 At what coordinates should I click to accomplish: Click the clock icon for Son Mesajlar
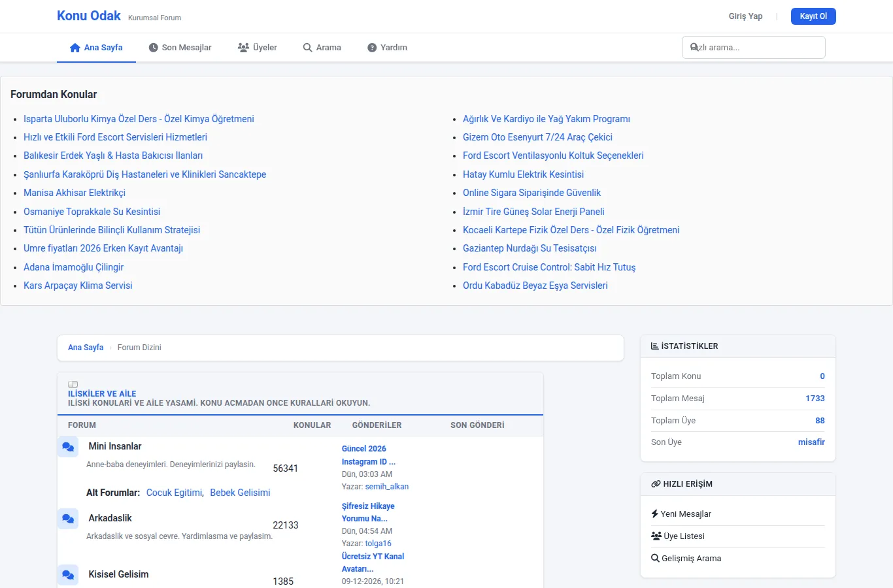point(154,48)
